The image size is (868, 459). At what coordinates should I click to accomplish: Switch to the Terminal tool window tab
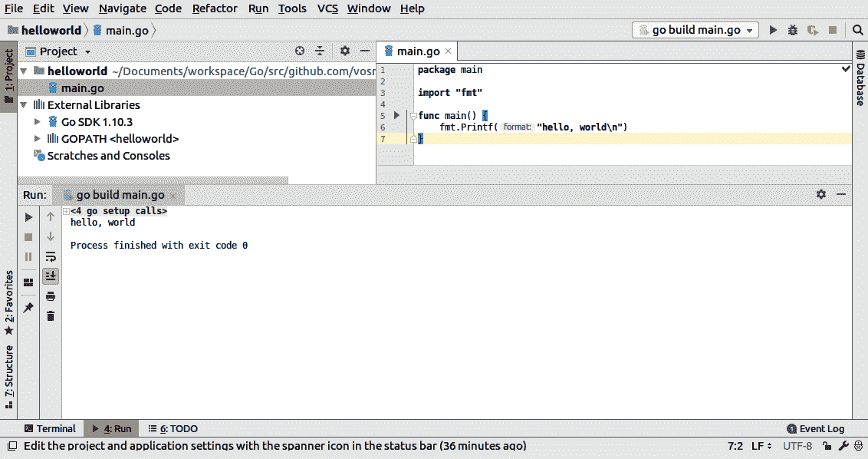[50, 429]
